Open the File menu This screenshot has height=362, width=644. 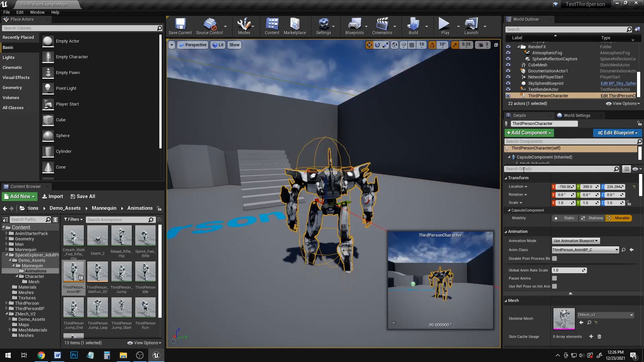click(6, 12)
